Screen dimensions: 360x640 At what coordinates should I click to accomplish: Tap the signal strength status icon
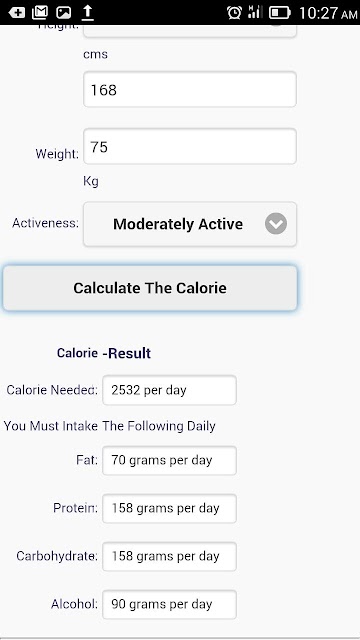(x=255, y=12)
